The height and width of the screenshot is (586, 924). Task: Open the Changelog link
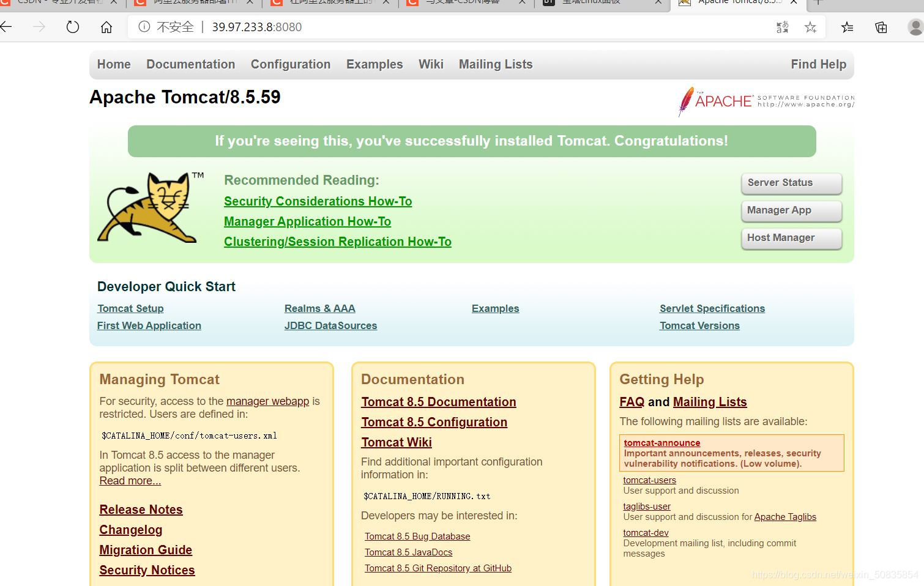click(x=131, y=530)
